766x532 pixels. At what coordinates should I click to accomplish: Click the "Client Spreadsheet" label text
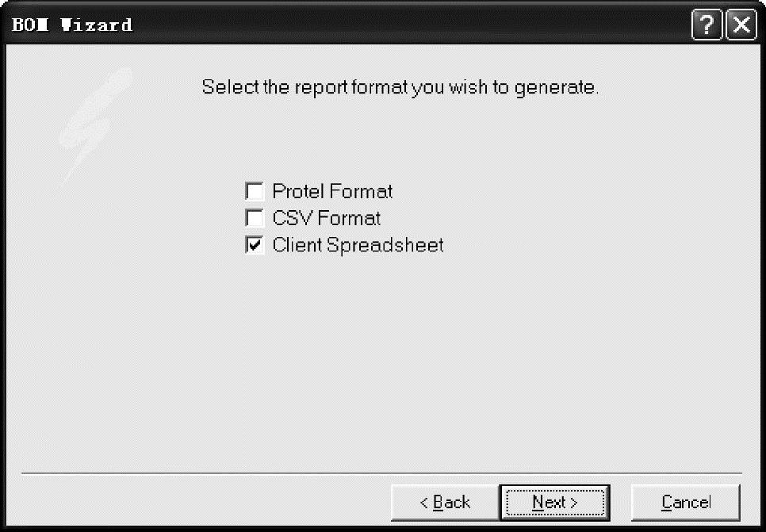click(358, 246)
